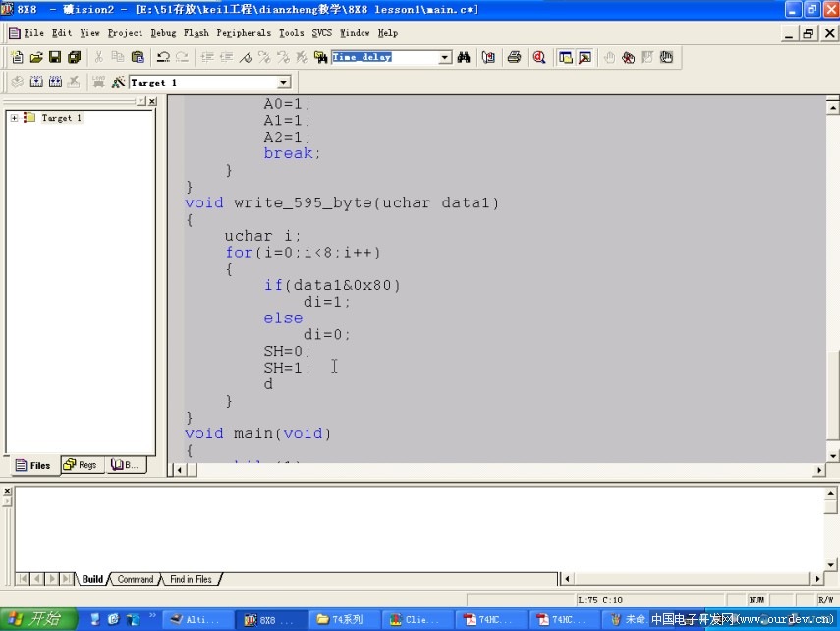Click the editor vertical scrollbar thumb
840x631 pixels.
[x=832, y=394]
